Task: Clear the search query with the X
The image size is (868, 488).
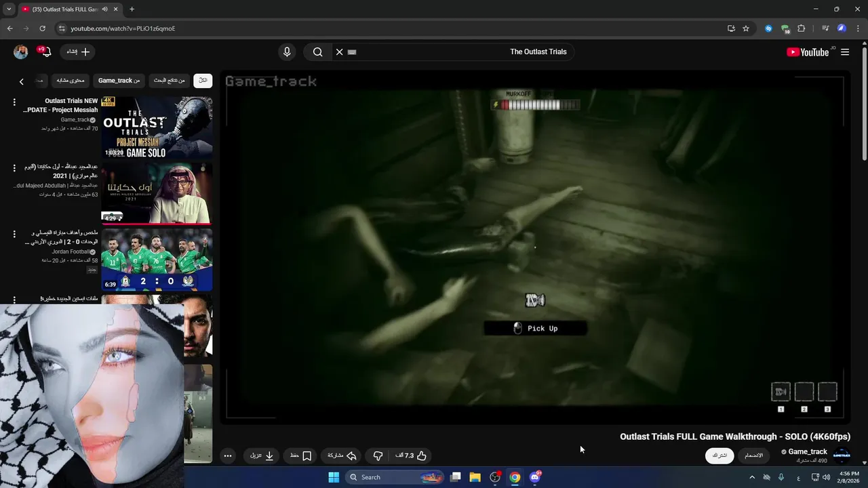Action: click(x=340, y=52)
